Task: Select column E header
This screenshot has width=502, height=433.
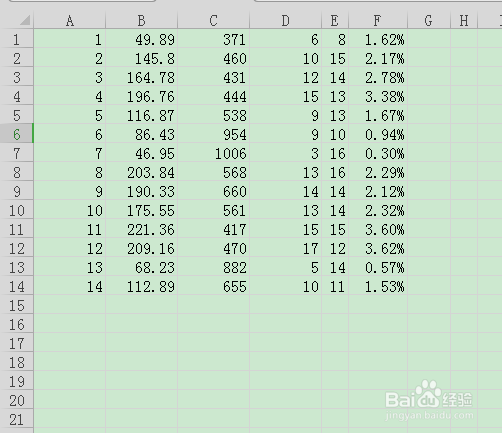Action: click(335, 21)
